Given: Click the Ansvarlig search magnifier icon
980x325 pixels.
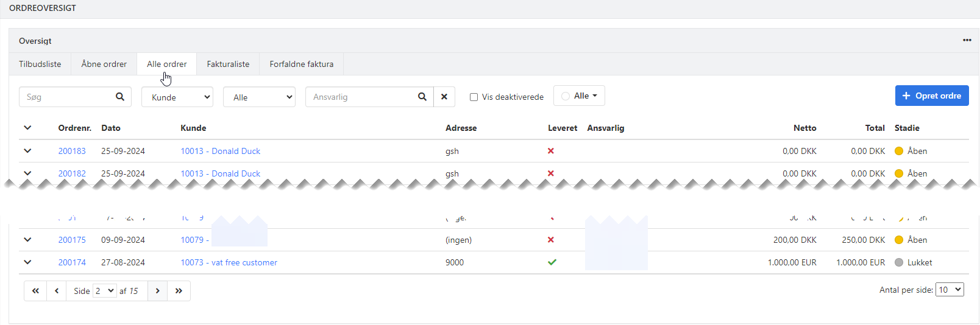Looking at the screenshot, I should click(x=422, y=97).
